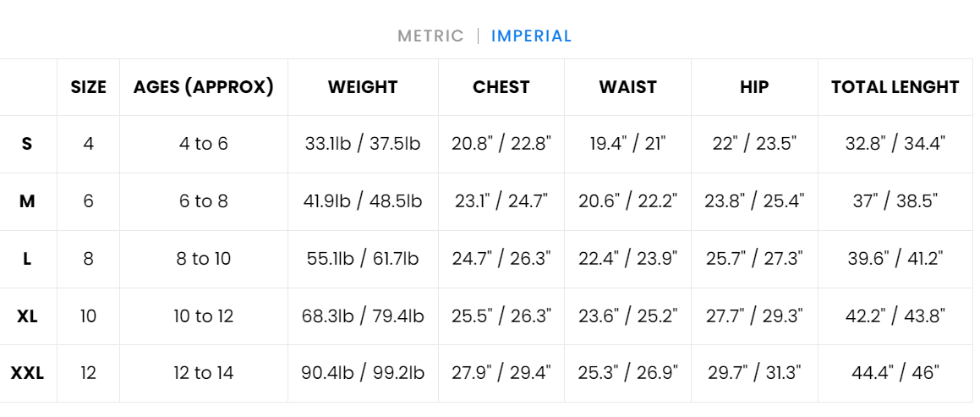Select the S size row label

point(27,144)
